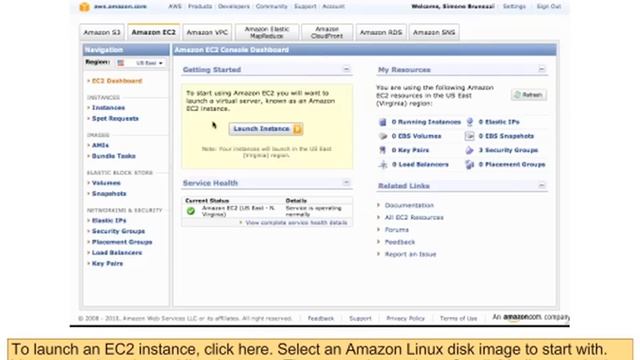Screen dimensions: 640x360
Task: Open the Amazon Elastic MapReduce tab
Action: (x=267, y=32)
